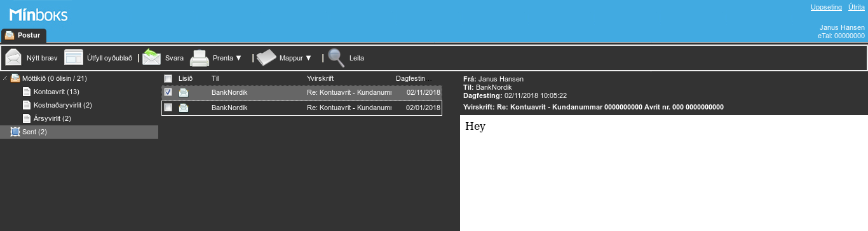This screenshot has width=868, height=231.
Task: Click the Nýtt bræv envelope icon
Action: [13, 57]
